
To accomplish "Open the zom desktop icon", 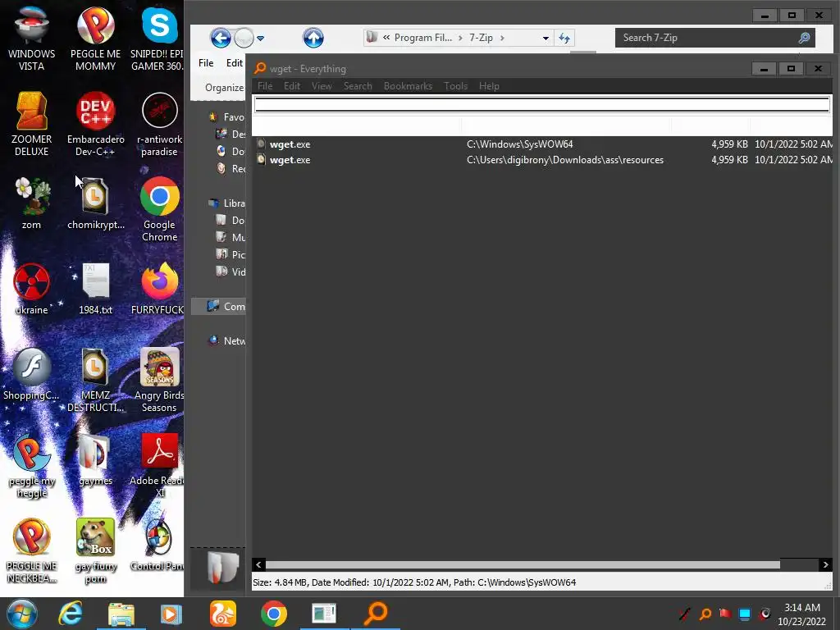I will click(31, 203).
